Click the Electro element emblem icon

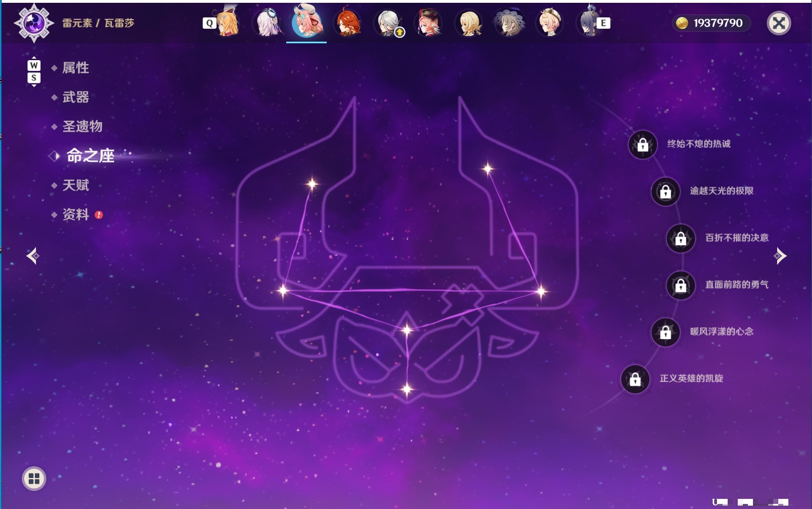point(33,23)
